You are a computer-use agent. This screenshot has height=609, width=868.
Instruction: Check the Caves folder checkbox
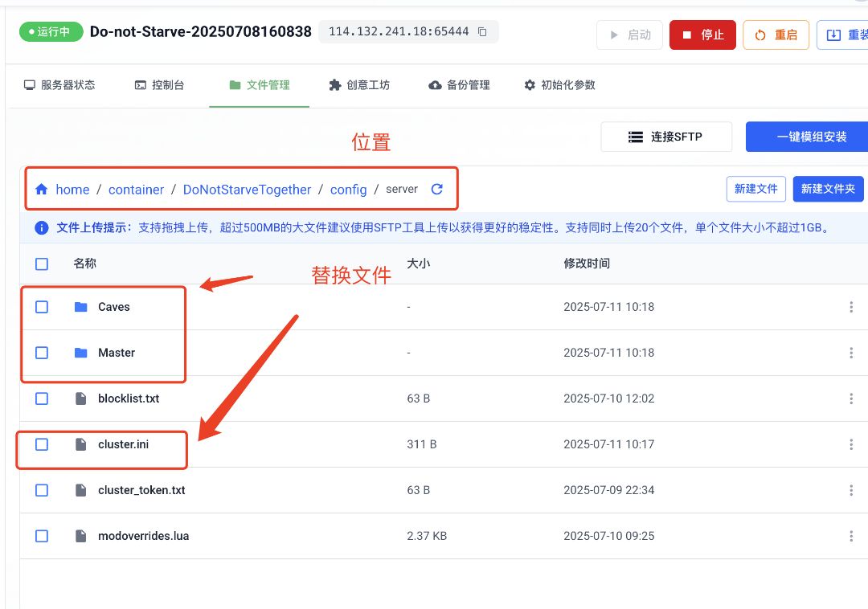click(x=42, y=307)
